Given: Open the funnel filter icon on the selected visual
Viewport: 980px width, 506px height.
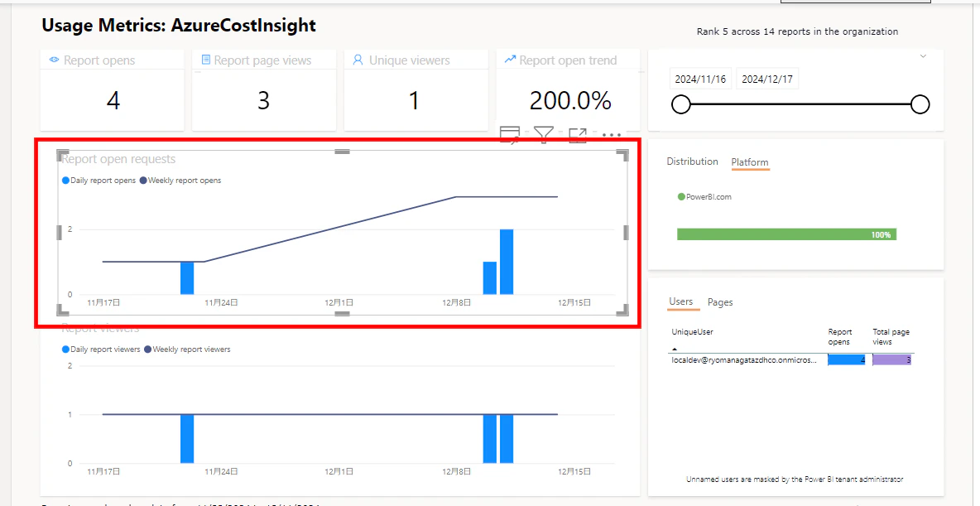Looking at the screenshot, I should 544,134.
